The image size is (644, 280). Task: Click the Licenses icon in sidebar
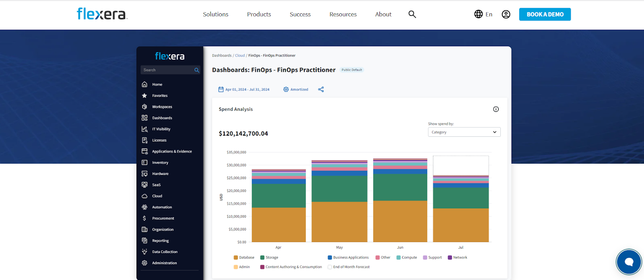point(144,140)
